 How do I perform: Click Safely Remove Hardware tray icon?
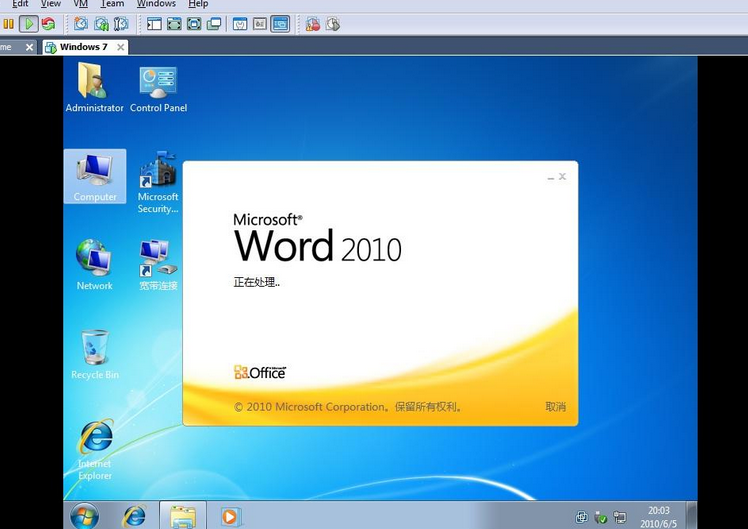(x=600, y=517)
